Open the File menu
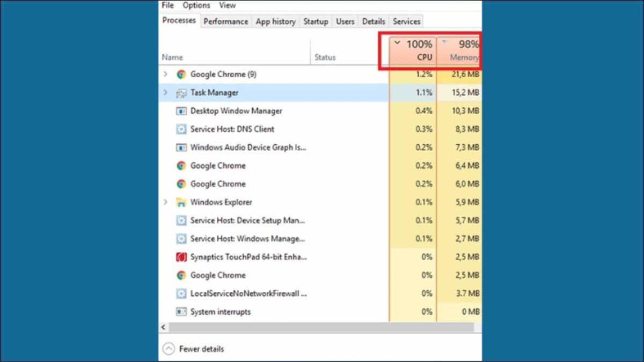644x362 pixels. 168,5
